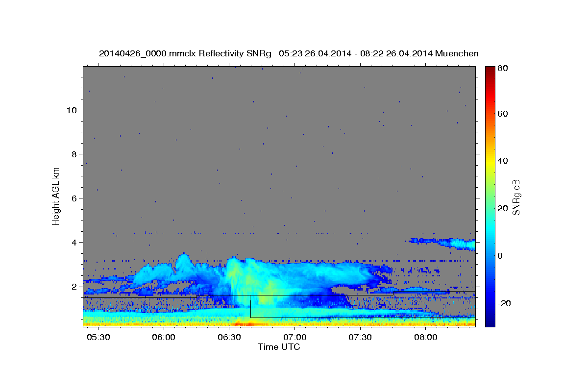Click the 'SNRg dB' colorbar label

(x=516, y=197)
